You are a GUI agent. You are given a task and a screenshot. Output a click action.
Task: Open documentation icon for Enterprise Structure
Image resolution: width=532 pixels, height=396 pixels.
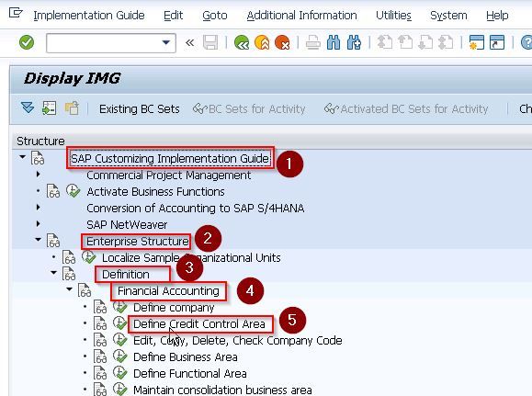(53, 241)
